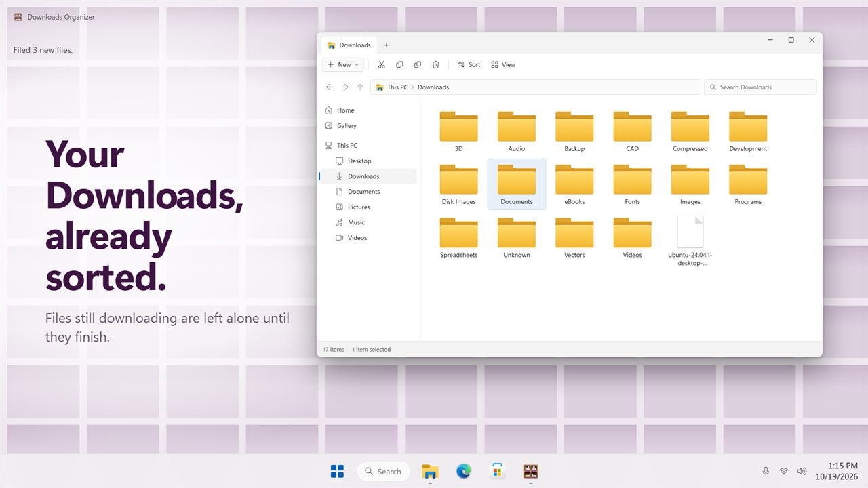Click the eBooks folder
This screenshot has width=868, height=488.
coord(574,185)
